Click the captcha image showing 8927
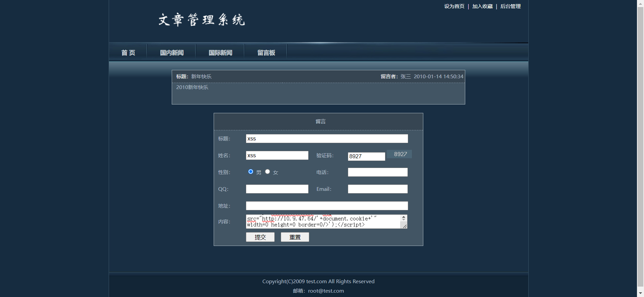Screen dimensions: 644x297 tap(399, 154)
